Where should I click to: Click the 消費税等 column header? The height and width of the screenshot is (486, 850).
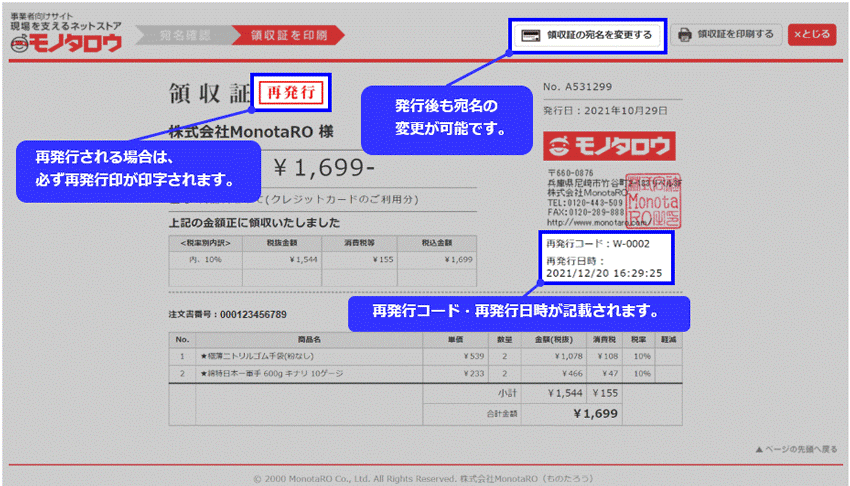point(359,243)
